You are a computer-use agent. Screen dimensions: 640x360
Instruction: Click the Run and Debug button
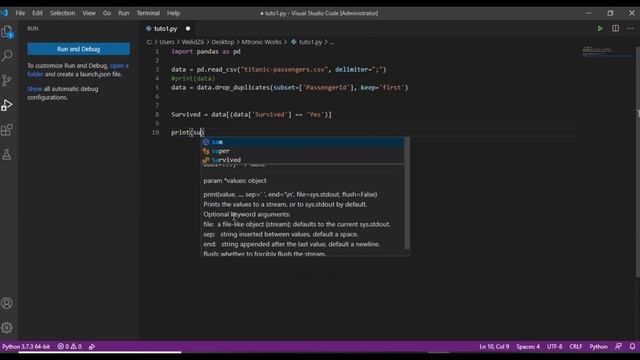(78, 49)
